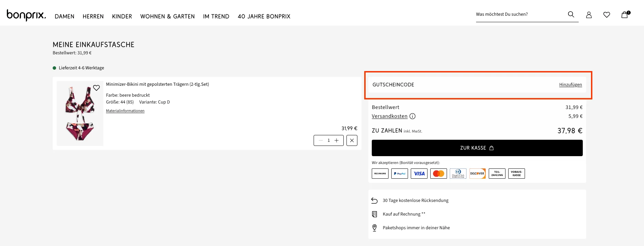Viewport: 644px width, 246px height.
Task: Click the free returns arrow icon
Action: (374, 201)
